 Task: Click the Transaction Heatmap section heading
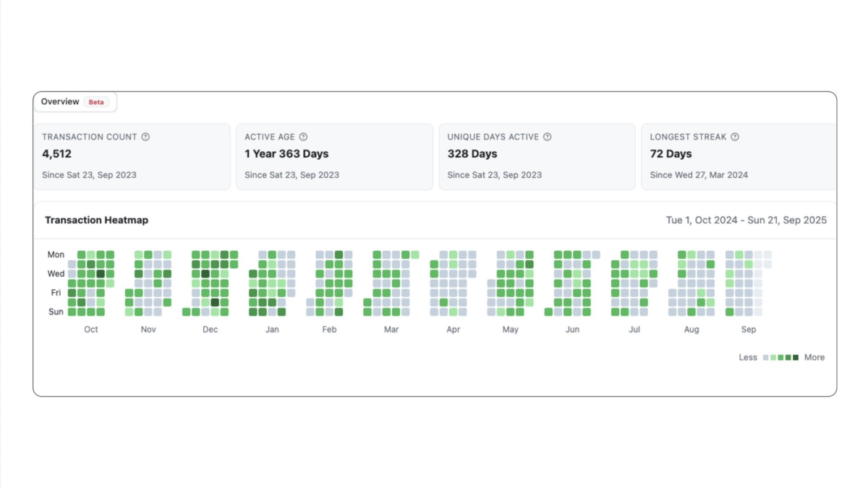coord(96,220)
